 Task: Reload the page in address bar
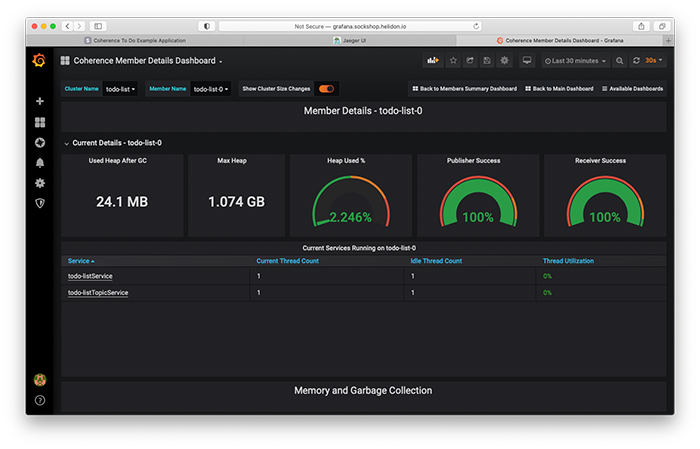click(476, 26)
